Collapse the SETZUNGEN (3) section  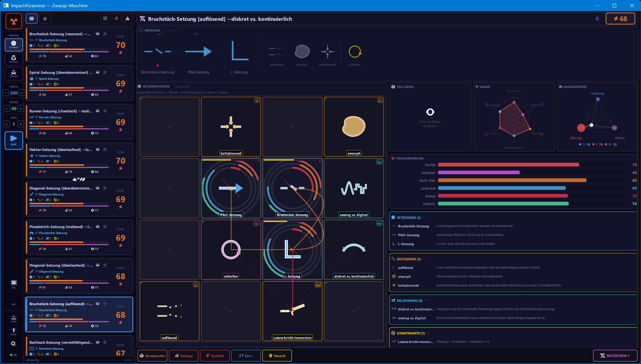click(424, 217)
